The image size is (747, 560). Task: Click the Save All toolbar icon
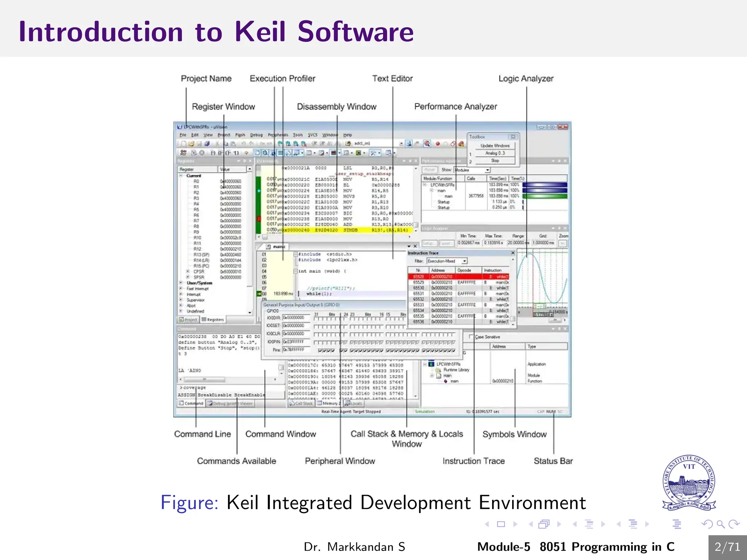click(207, 144)
